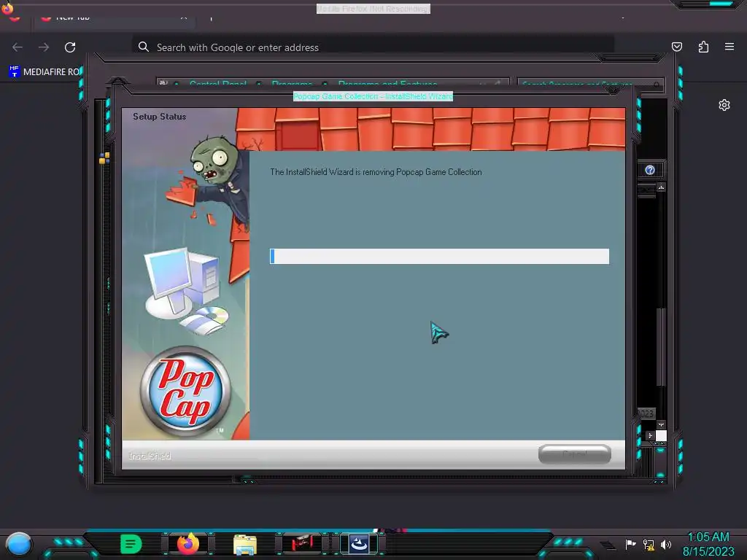Show hidden tray icons arrow
Image resolution: width=747 pixels, height=560 pixels.
click(608, 545)
